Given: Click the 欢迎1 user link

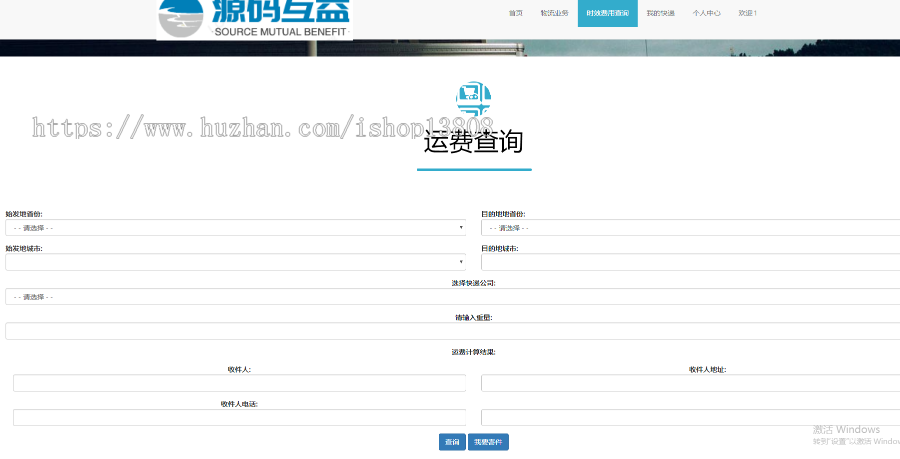Looking at the screenshot, I should 747,13.
